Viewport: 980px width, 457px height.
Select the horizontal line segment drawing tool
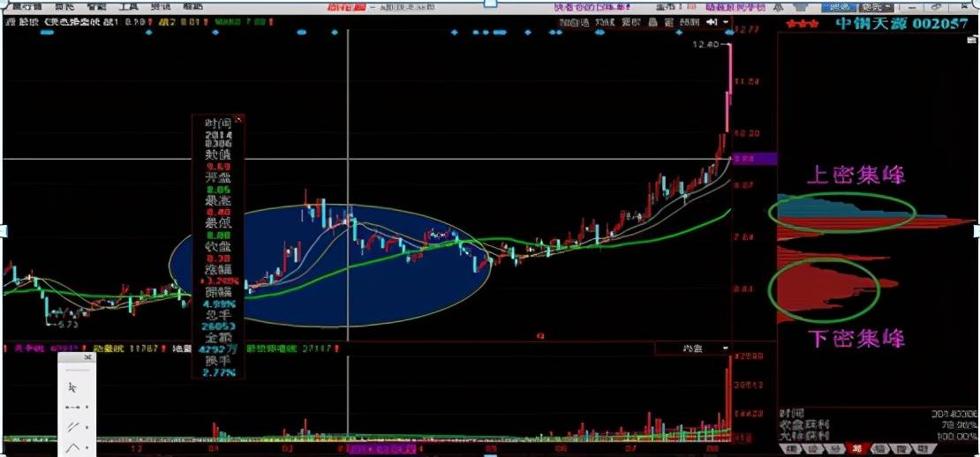coord(73,407)
